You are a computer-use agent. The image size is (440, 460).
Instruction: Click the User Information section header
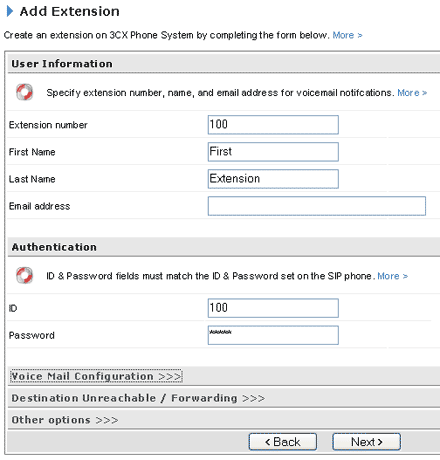pos(62,64)
